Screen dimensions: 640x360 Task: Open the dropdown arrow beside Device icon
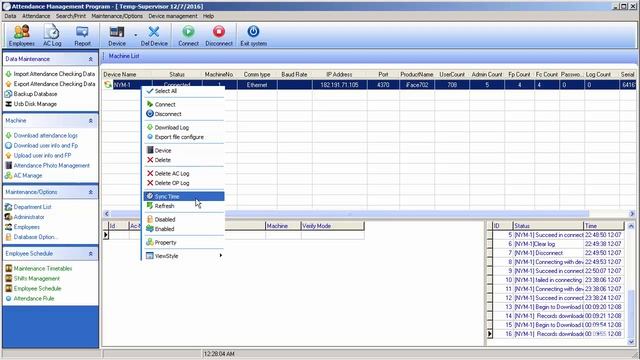click(x=136, y=36)
